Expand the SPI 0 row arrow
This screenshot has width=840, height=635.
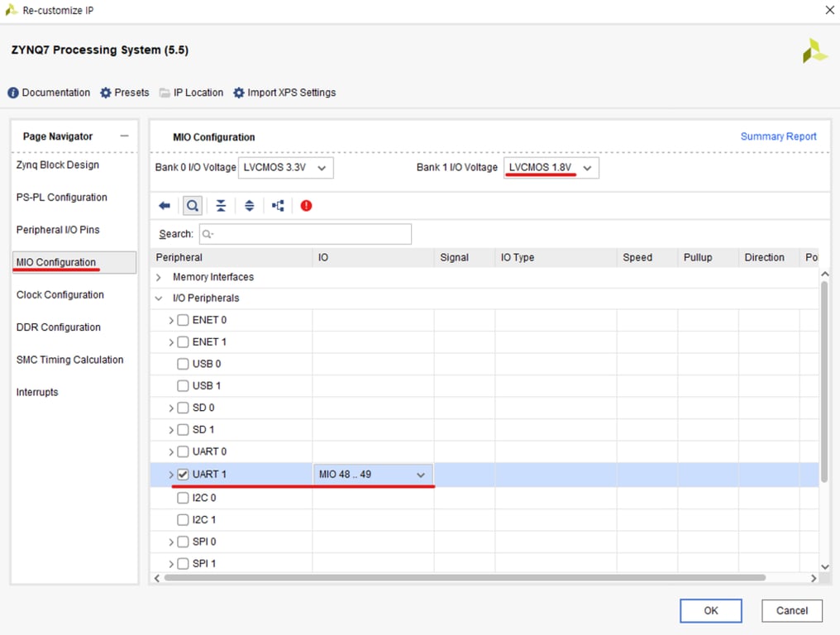(171, 542)
